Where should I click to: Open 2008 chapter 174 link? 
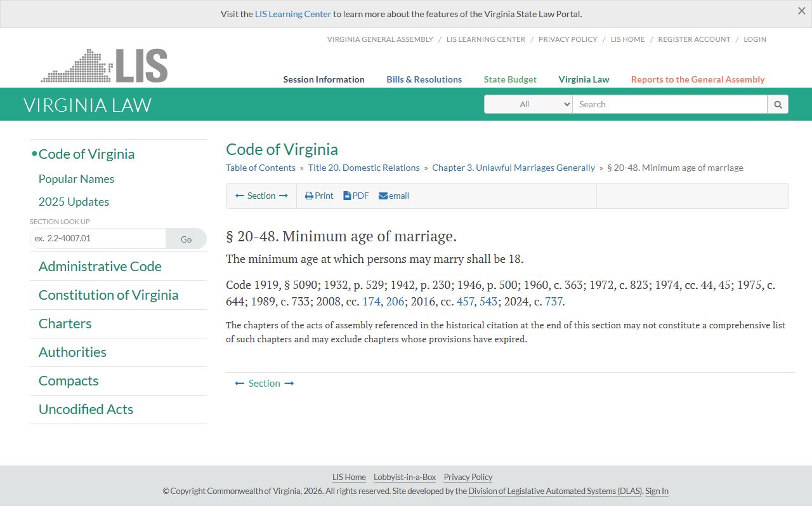click(x=371, y=302)
